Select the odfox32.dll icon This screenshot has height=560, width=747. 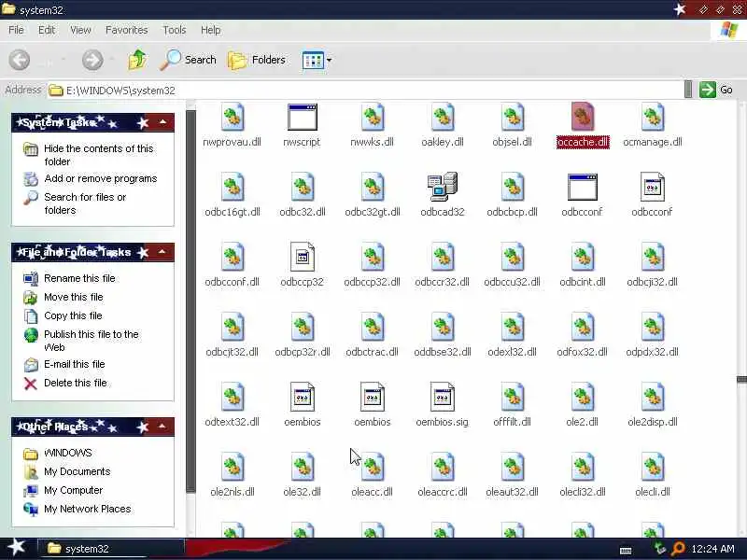pos(582,327)
